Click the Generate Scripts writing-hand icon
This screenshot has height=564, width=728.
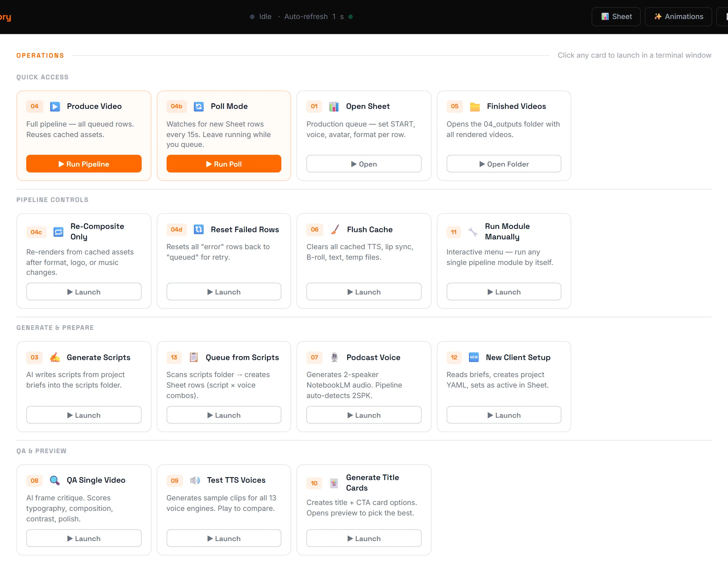tap(55, 357)
